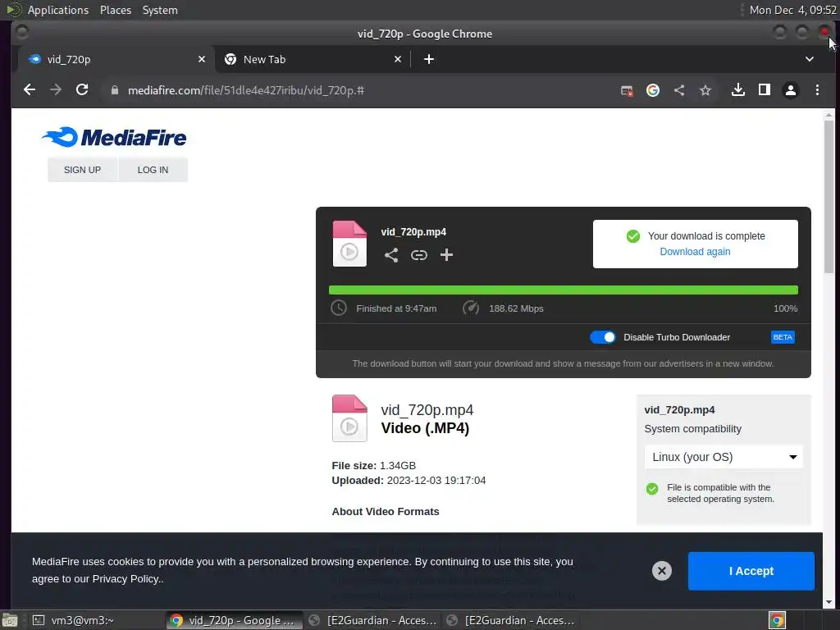Image resolution: width=840 pixels, height=630 pixels.
Task: Click the large video file icon near Video (.MP4)
Action: click(349, 418)
